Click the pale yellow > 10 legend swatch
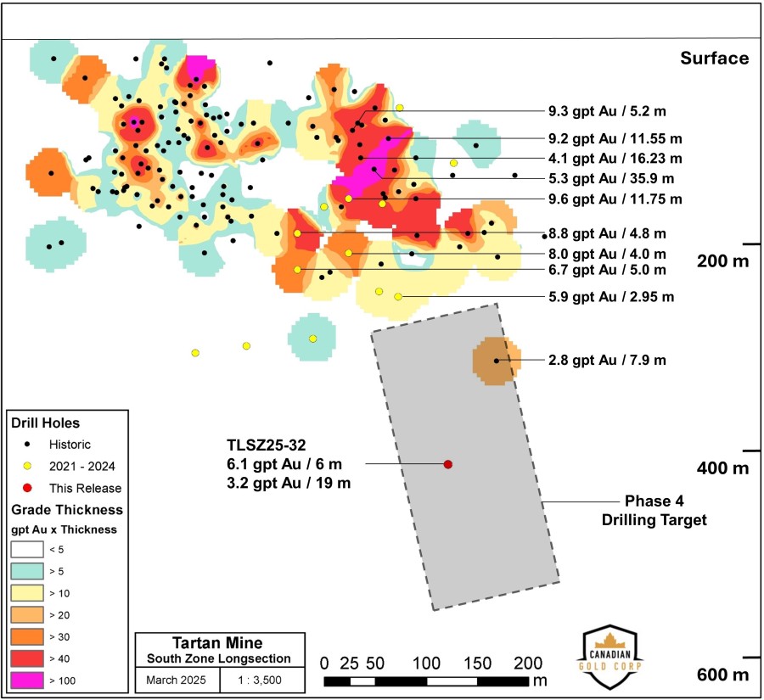764x700 pixels. pos(27,593)
